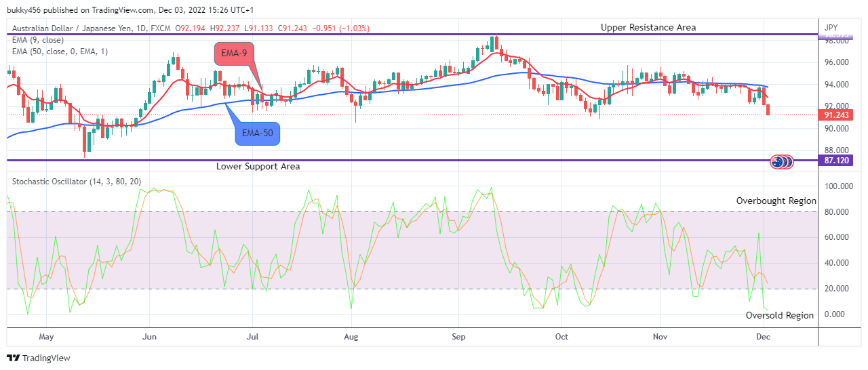Click the H92.237 high value in legend
This screenshot has width=868, height=370.
click(x=224, y=28)
